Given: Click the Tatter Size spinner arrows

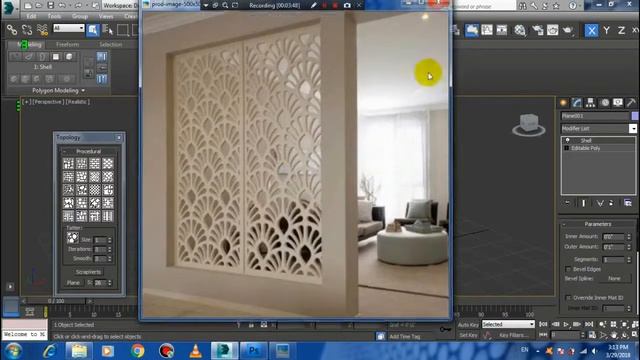Looking at the screenshot, I should pos(109,240).
